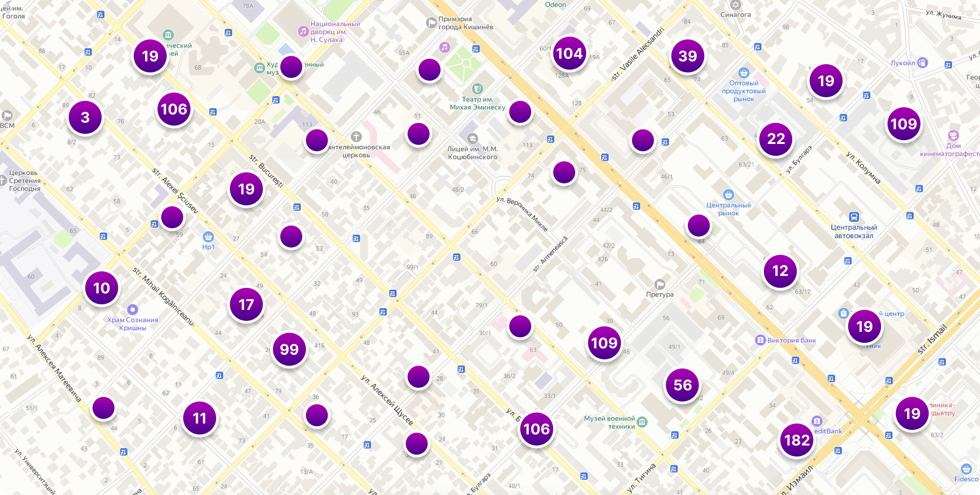980x495 pixels.
Task: Click the marker next to Театр им. Михая Эминеску
Action: pos(520,112)
